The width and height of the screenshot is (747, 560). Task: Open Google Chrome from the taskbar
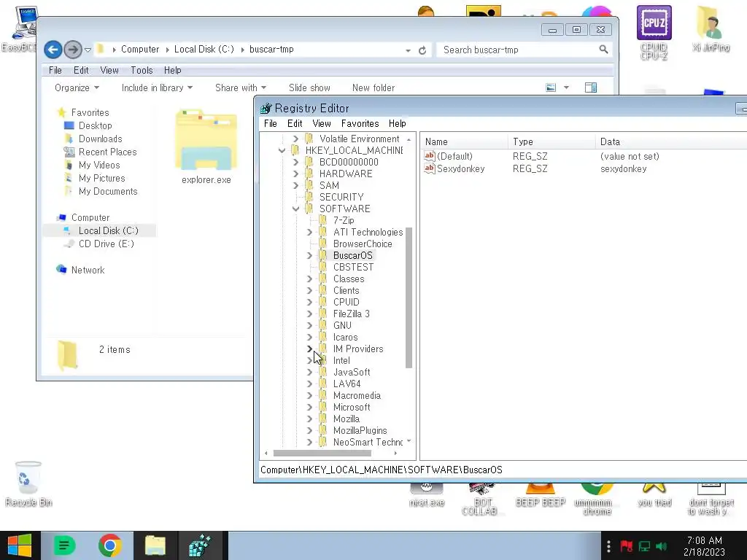(x=110, y=545)
